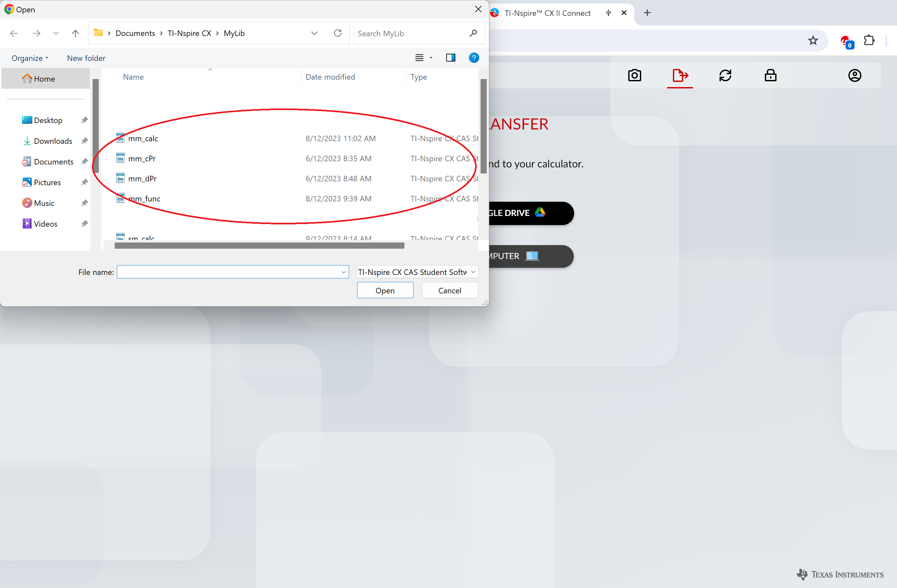897x588 pixels.
Task: Open Pictures in navigation pane
Action: click(47, 182)
